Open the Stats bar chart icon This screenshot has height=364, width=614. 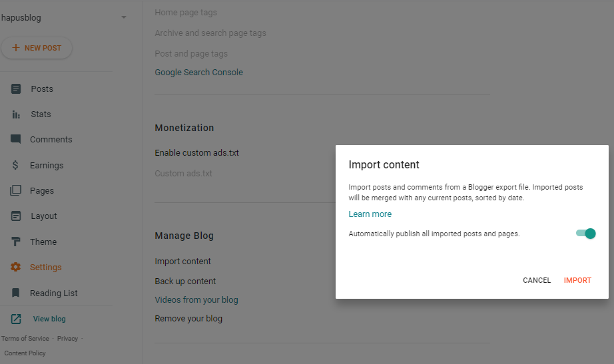tap(16, 114)
